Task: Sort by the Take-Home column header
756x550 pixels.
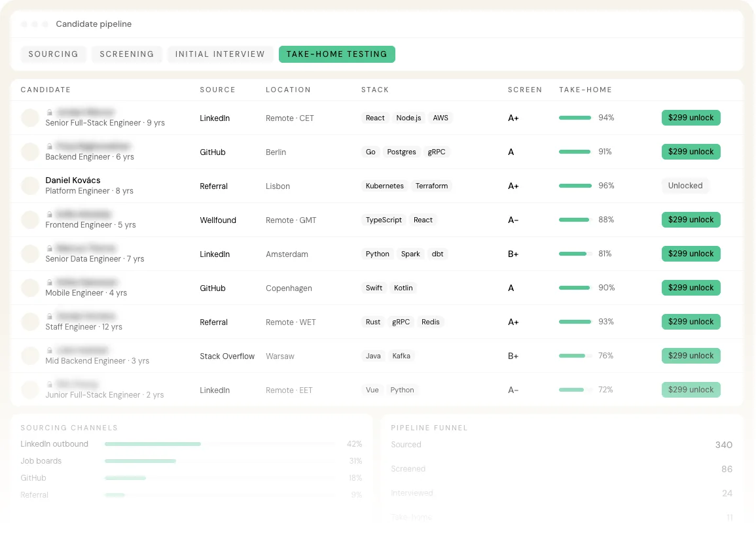Action: pyautogui.click(x=585, y=90)
